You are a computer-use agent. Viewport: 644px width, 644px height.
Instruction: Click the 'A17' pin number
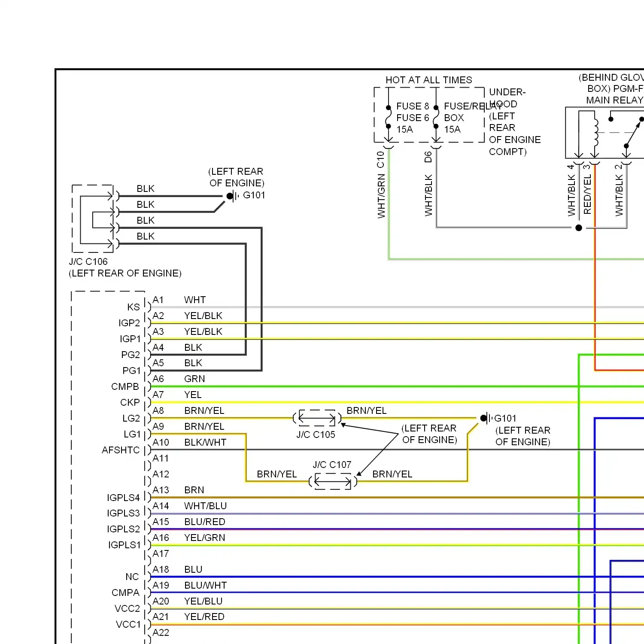(x=161, y=554)
